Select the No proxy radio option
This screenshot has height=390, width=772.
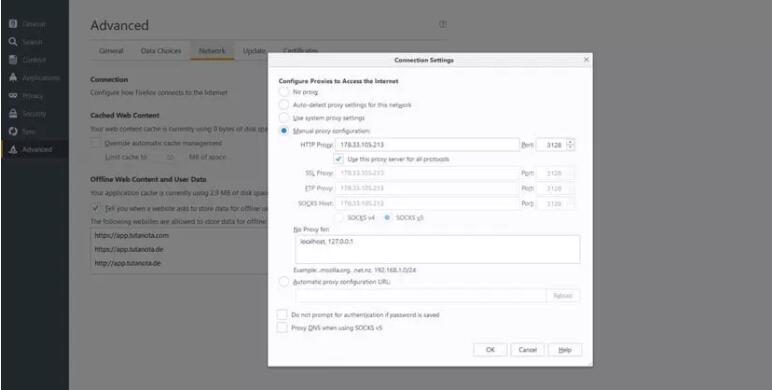(x=284, y=92)
